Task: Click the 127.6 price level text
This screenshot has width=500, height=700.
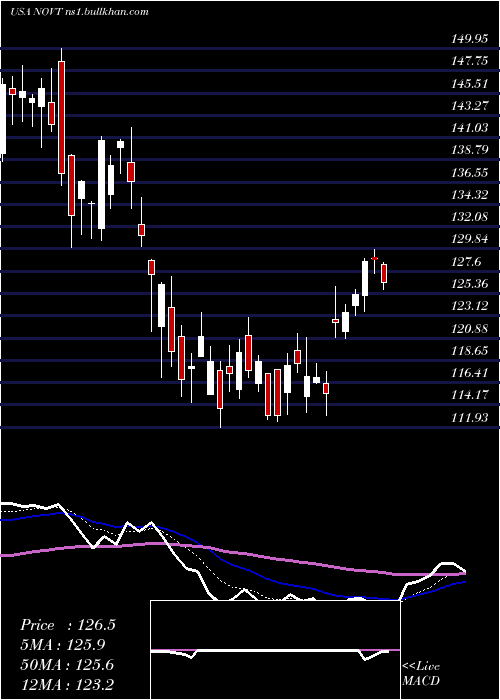Action: (x=467, y=262)
